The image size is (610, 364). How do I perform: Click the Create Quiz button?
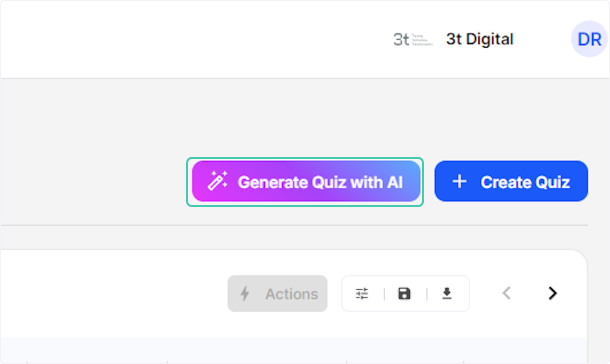[x=510, y=181]
